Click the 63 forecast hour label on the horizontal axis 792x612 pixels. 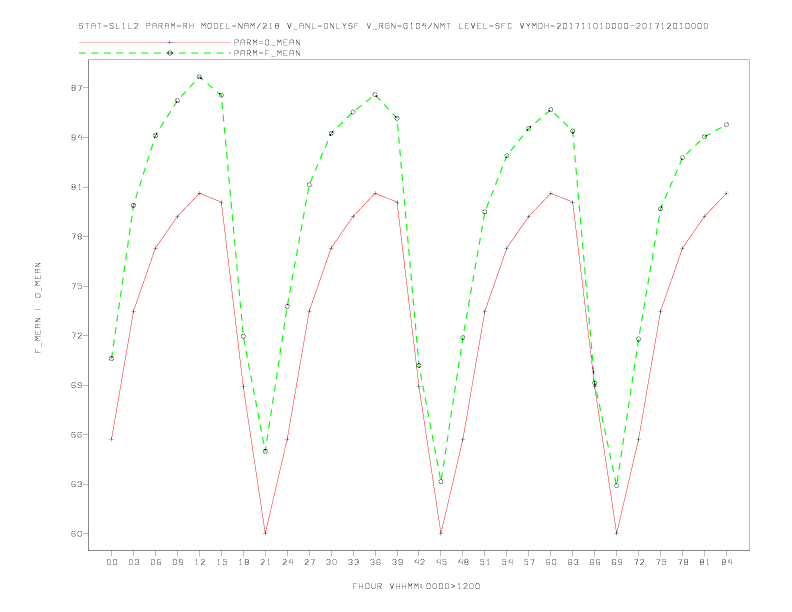point(573,562)
